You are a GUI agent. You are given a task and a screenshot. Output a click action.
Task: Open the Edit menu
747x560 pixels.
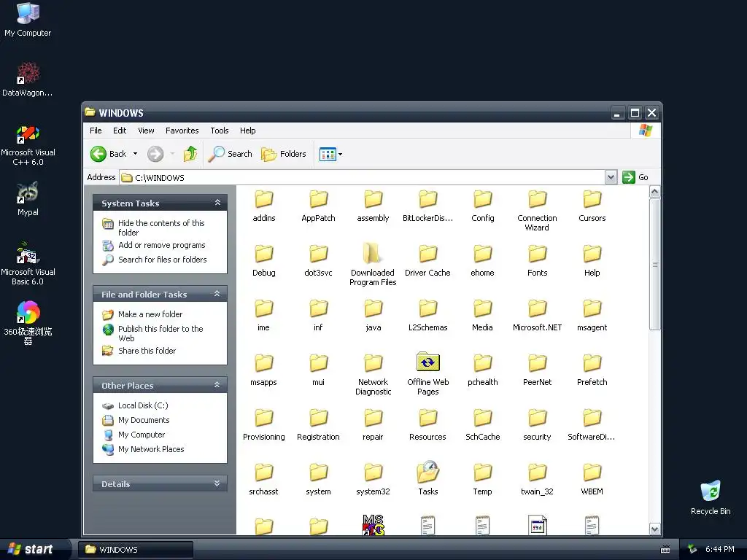point(120,131)
